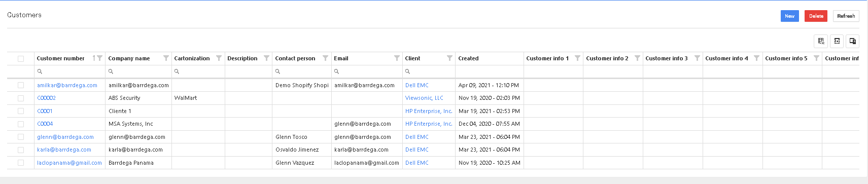
Task: Open filter for Customer number column
Action: pos(100,58)
